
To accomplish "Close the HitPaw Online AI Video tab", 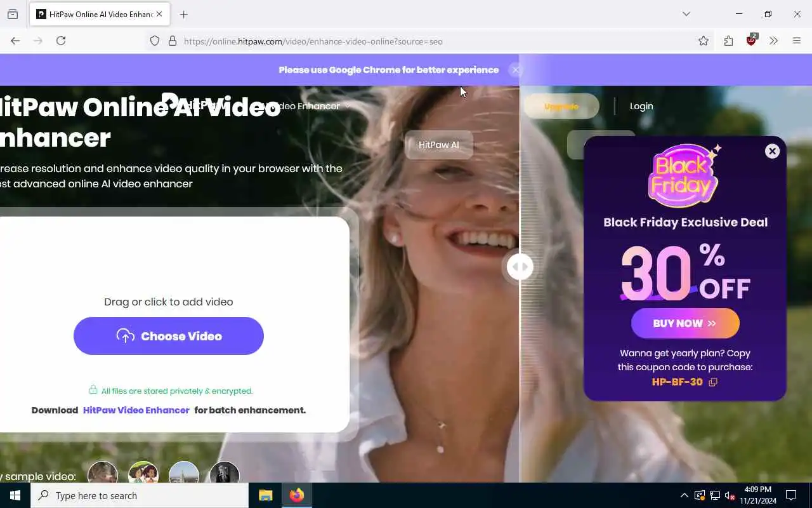I will tap(159, 14).
